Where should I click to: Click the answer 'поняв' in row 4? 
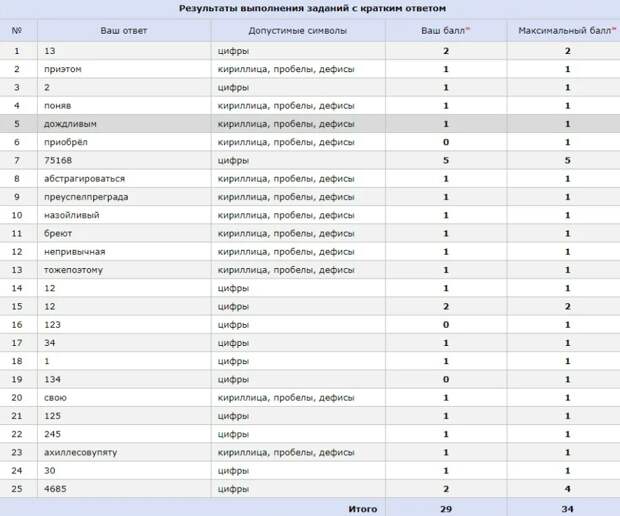pyautogui.click(x=57, y=106)
